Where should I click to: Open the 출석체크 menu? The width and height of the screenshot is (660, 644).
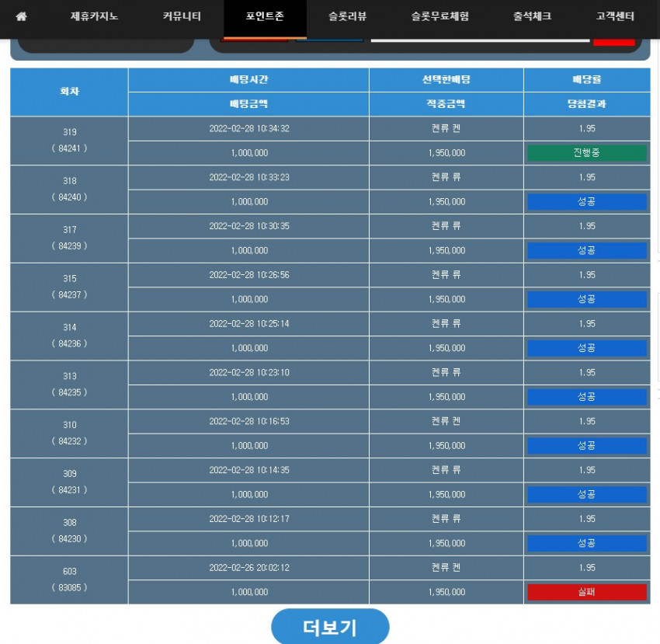(x=532, y=16)
